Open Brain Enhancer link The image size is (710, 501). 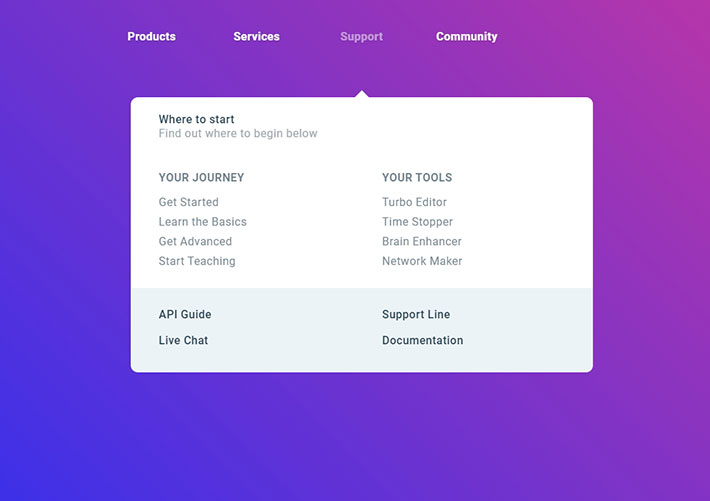coord(421,241)
